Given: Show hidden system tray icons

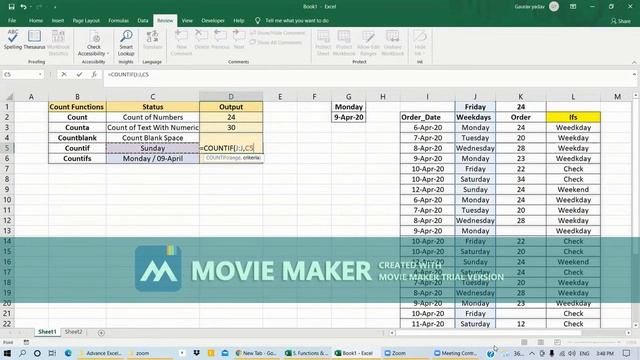Looking at the screenshot, I should [532, 353].
